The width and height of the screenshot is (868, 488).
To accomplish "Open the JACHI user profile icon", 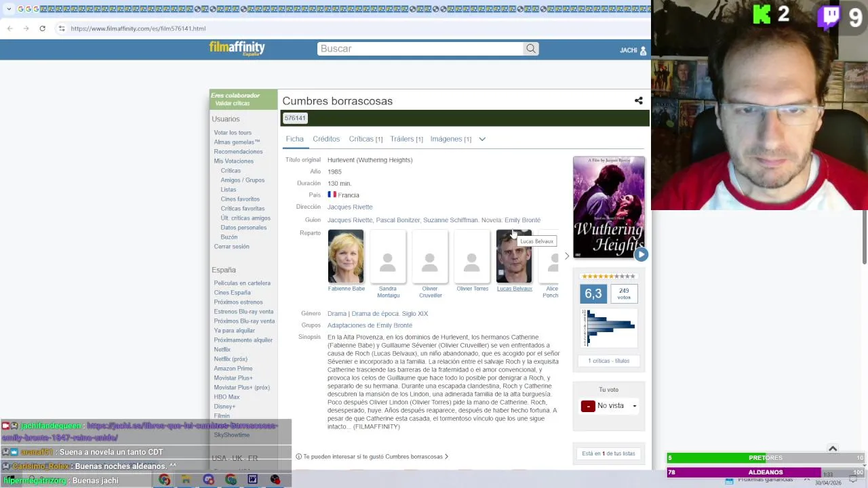I will [x=643, y=50].
